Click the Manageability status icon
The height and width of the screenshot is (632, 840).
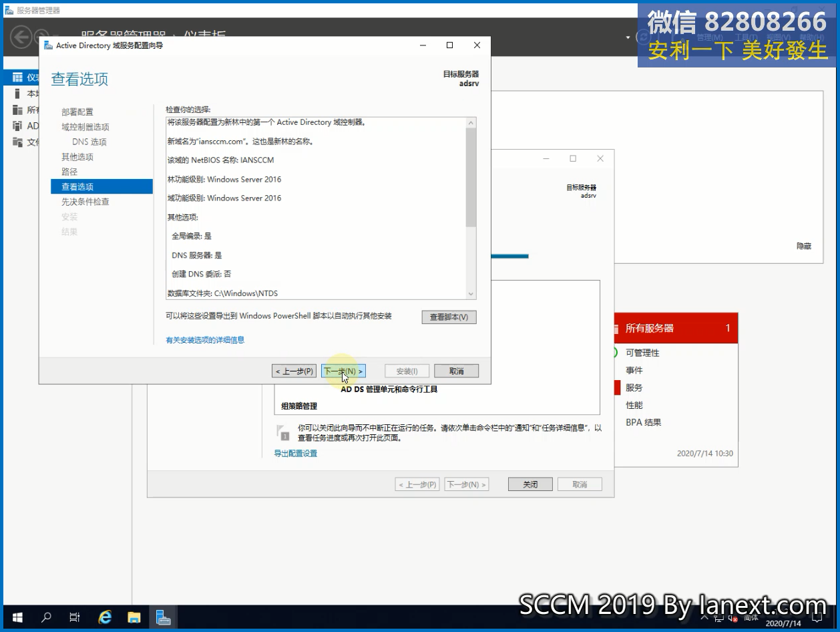[x=614, y=353]
